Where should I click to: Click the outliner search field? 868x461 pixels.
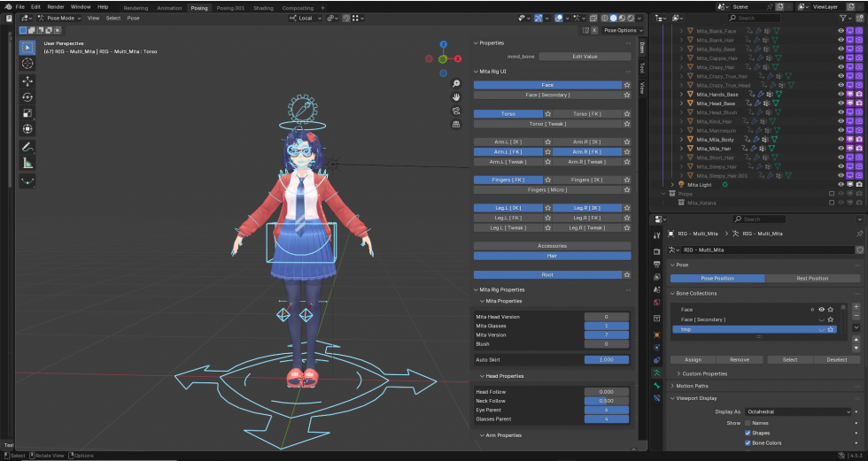pos(756,18)
